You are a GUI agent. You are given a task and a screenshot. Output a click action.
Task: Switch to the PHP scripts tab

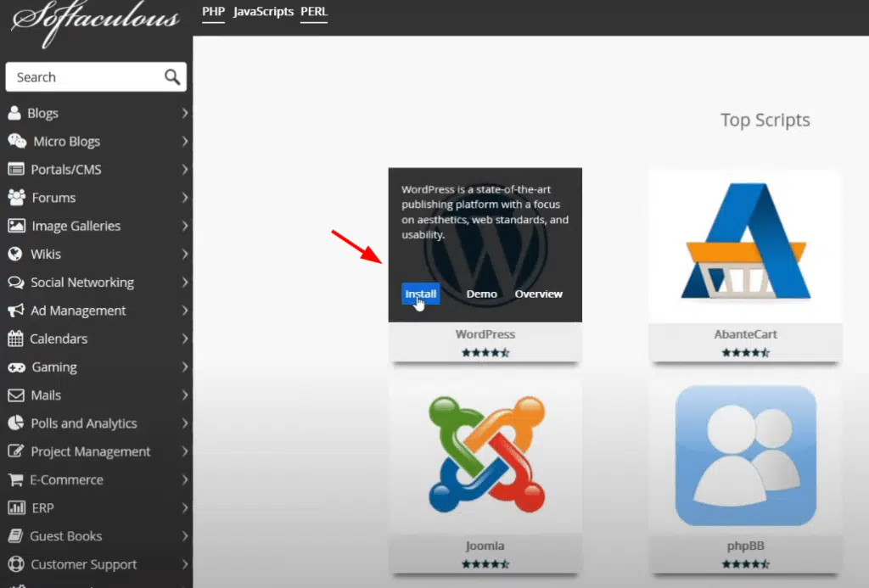tap(213, 12)
